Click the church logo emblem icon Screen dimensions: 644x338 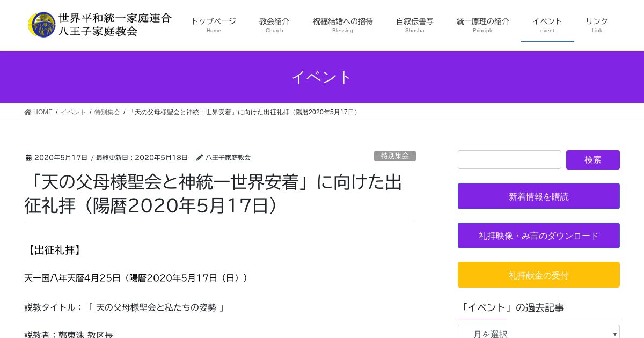(41, 25)
